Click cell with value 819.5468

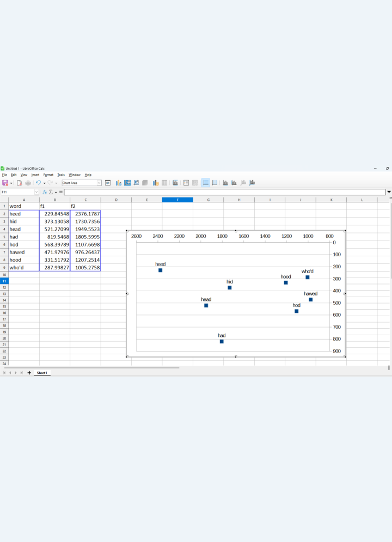pyautogui.click(x=54, y=237)
